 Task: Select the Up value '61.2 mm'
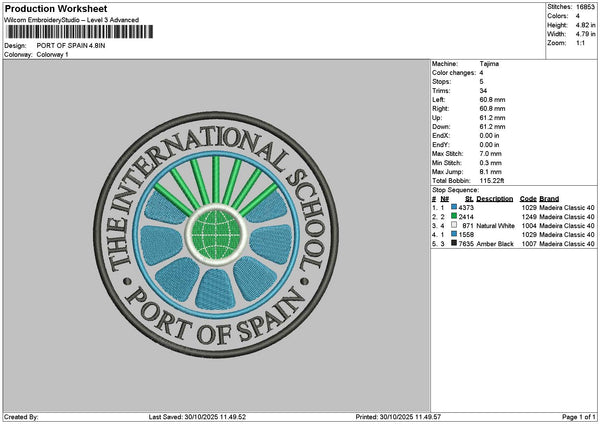[492, 118]
